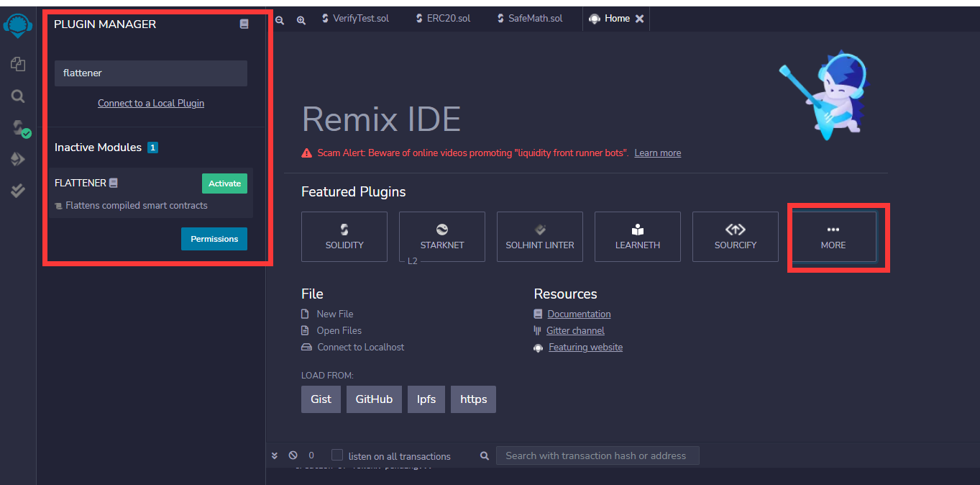Open the SOLIDITY featured plugin
The image size is (980, 485).
pyautogui.click(x=344, y=236)
